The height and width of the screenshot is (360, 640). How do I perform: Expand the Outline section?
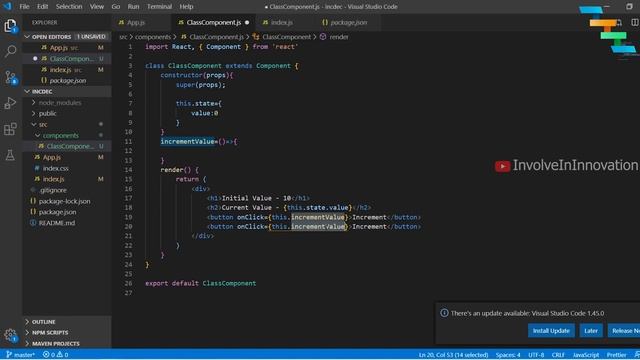click(67, 322)
